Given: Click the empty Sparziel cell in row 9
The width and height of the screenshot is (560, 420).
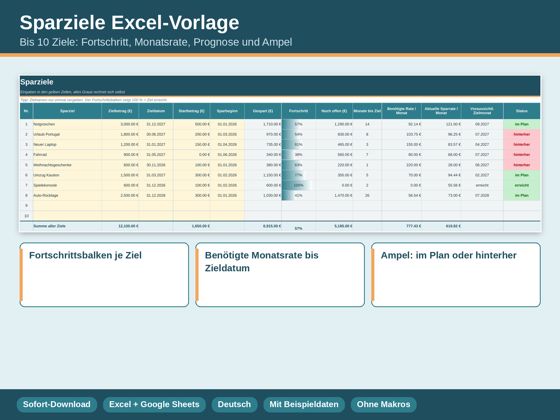Looking at the screenshot, I should point(67,206).
